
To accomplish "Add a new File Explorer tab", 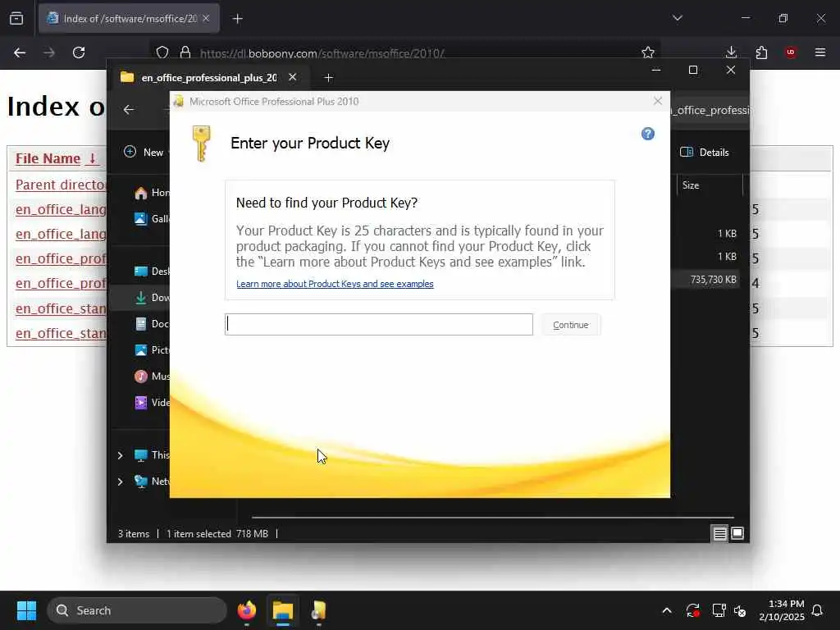I will click(328, 78).
